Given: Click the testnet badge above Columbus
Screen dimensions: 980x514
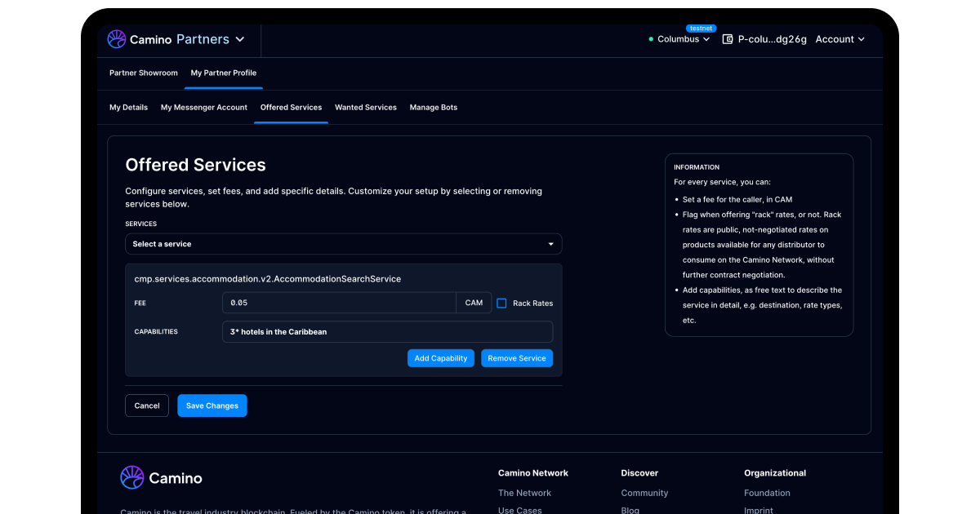Looking at the screenshot, I should coord(701,28).
